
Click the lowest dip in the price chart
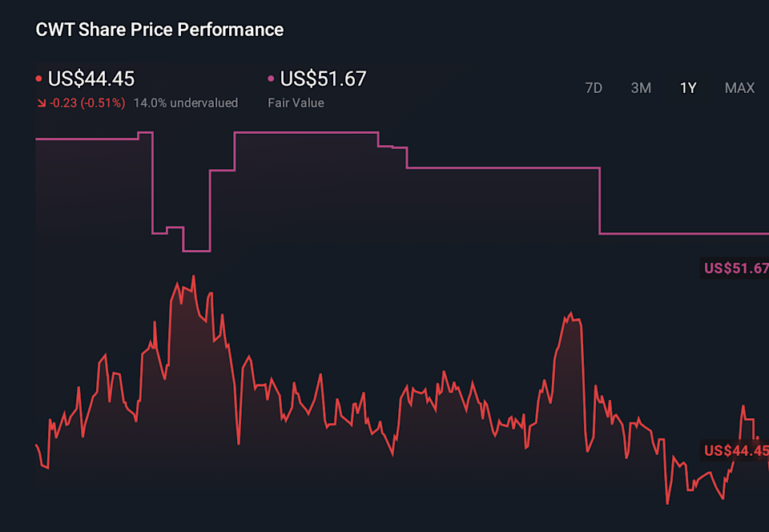click(x=667, y=505)
